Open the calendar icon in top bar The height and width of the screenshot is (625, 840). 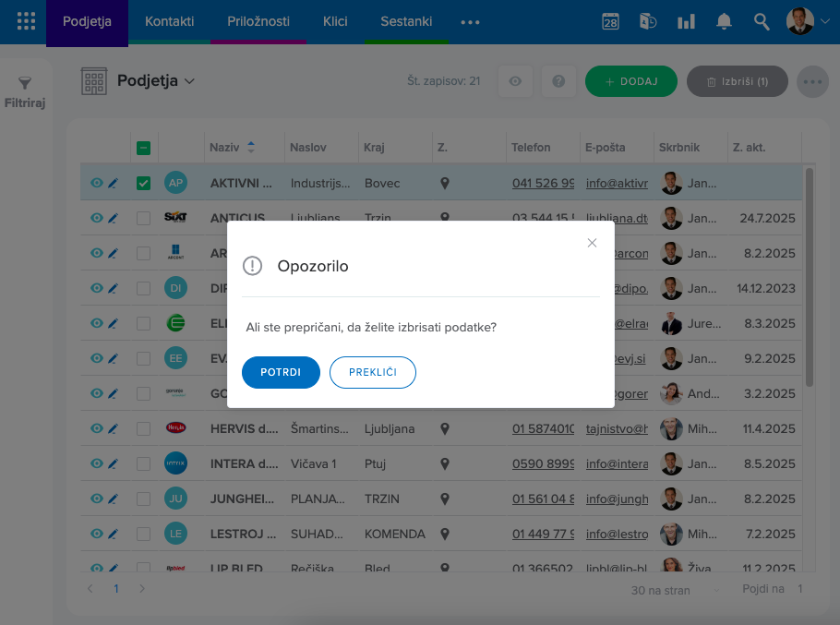[x=610, y=22]
